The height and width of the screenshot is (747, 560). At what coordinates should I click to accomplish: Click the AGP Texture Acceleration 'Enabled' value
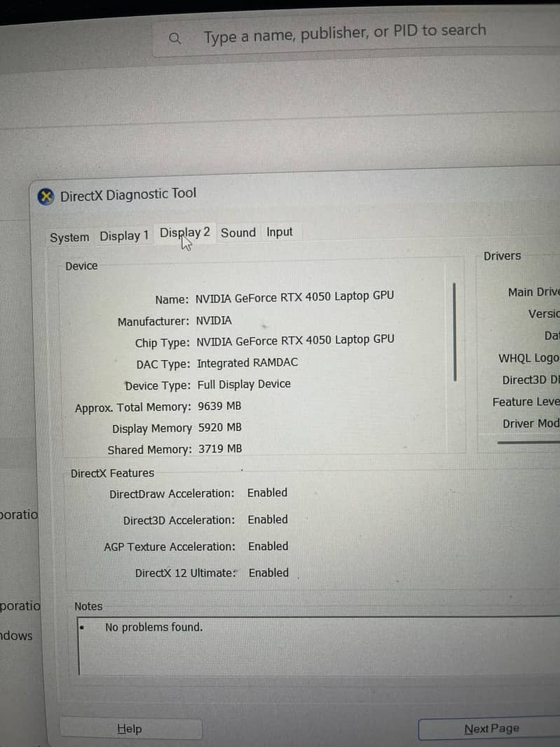tap(268, 546)
